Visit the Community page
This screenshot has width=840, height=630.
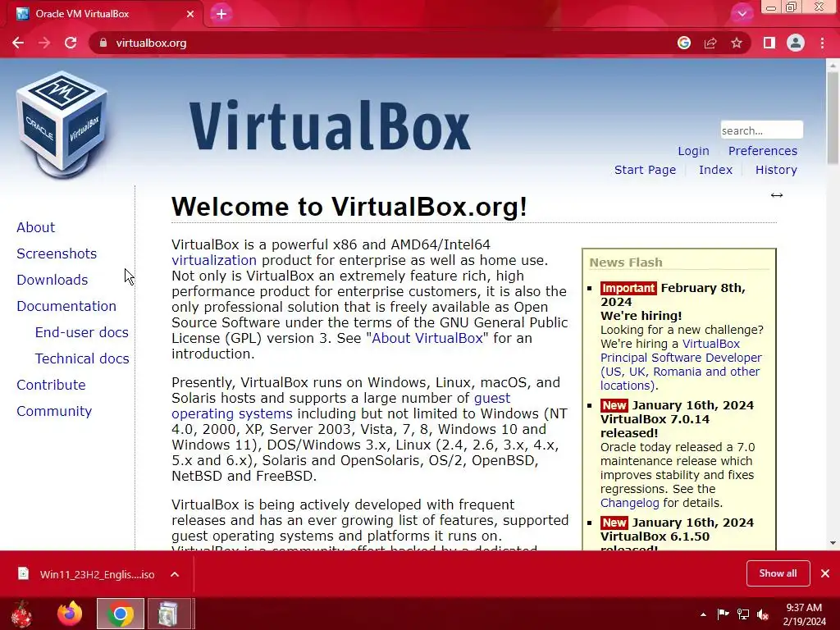coord(54,411)
